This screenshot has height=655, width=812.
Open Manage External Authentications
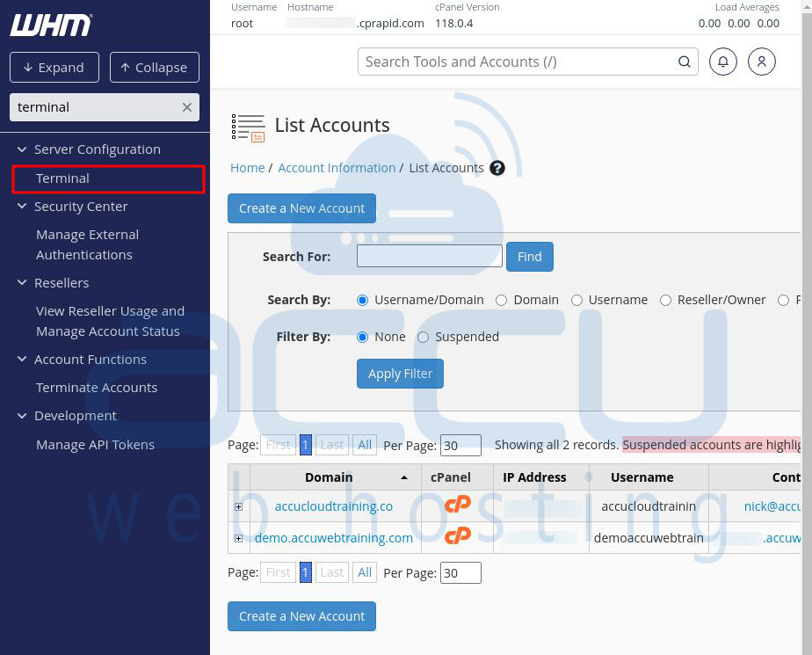[87, 244]
